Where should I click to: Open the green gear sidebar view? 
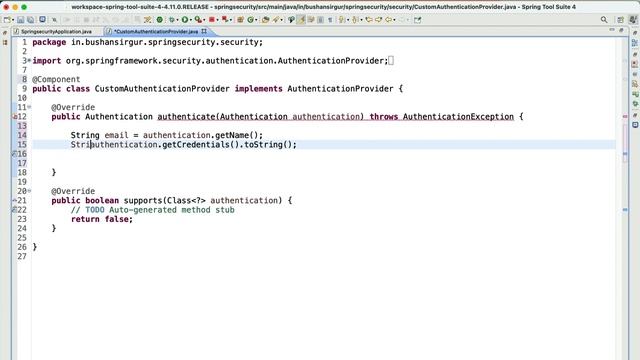[x=635, y=104]
